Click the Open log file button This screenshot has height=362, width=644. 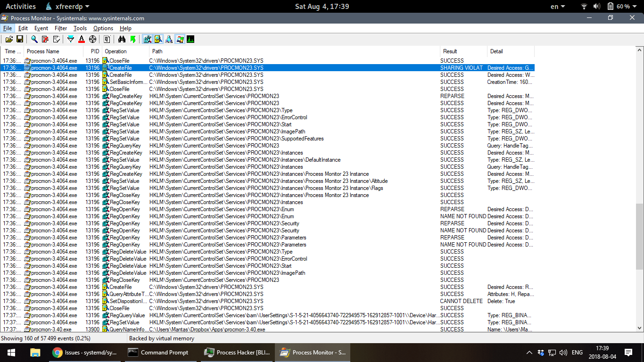pyautogui.click(x=8, y=39)
